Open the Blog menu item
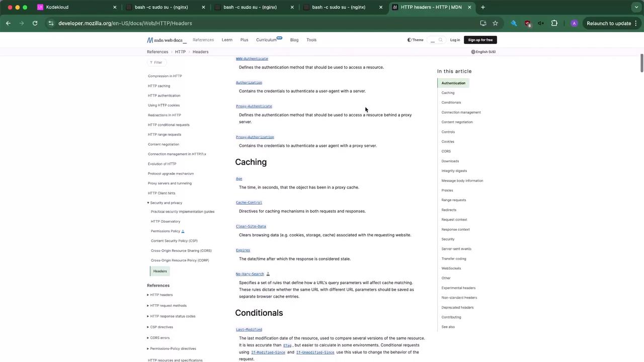The width and height of the screenshot is (644, 362). (x=294, y=40)
